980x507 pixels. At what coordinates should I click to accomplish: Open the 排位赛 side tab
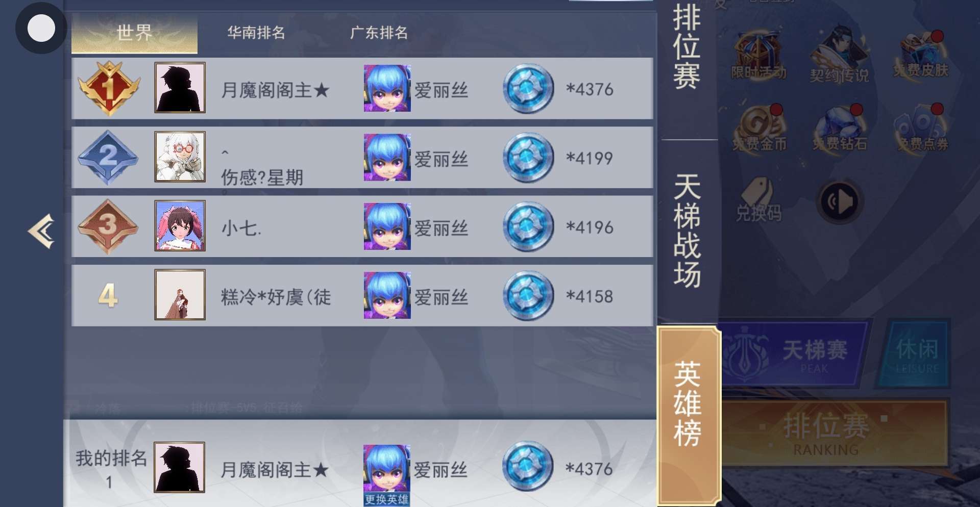pos(687,47)
